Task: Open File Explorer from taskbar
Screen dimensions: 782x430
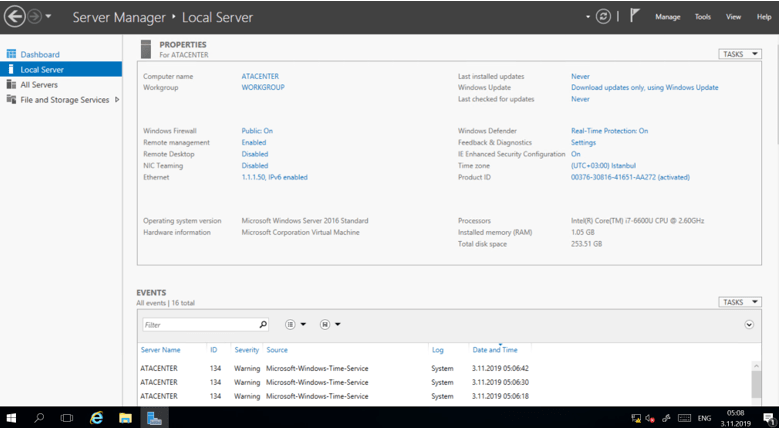Action: (126, 418)
